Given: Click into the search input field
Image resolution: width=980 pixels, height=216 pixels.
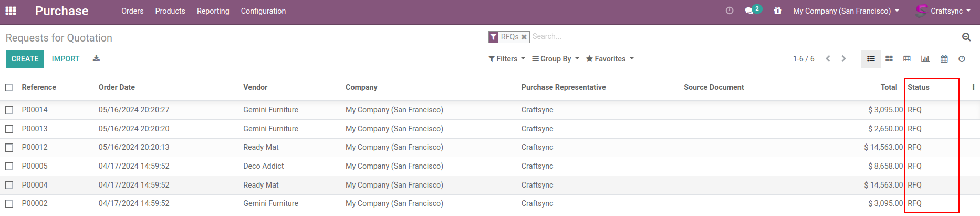Looking at the screenshot, I should [x=735, y=36].
